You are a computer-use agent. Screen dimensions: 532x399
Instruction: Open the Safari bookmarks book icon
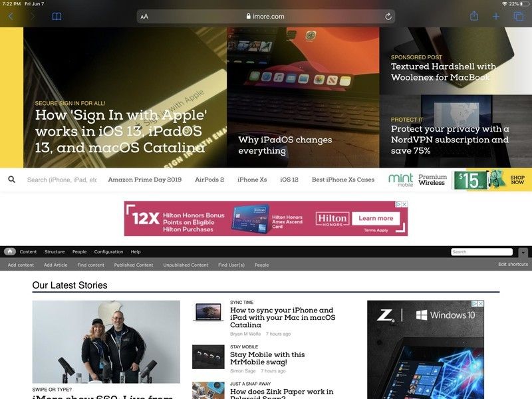click(x=57, y=17)
